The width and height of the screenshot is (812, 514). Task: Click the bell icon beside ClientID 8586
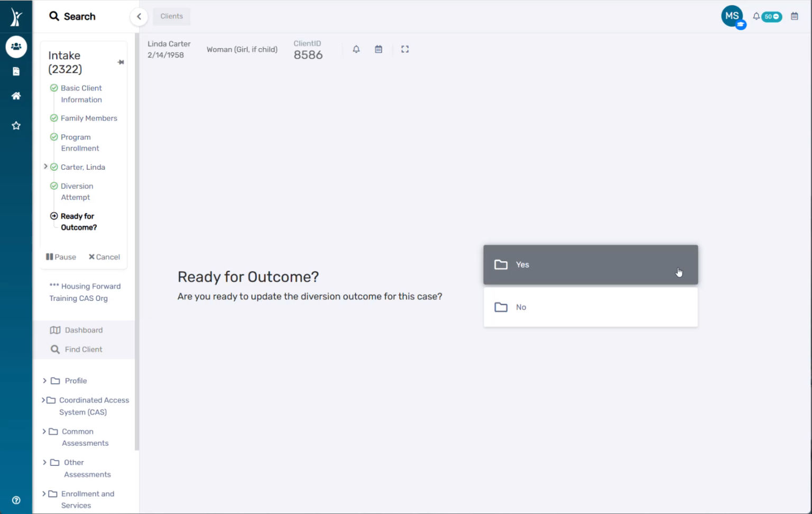[356, 49]
